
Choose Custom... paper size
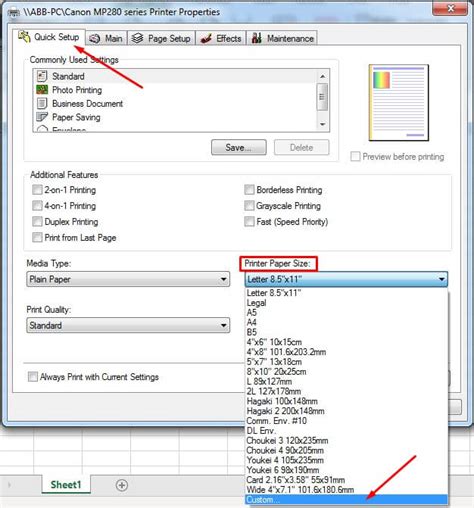346,500
